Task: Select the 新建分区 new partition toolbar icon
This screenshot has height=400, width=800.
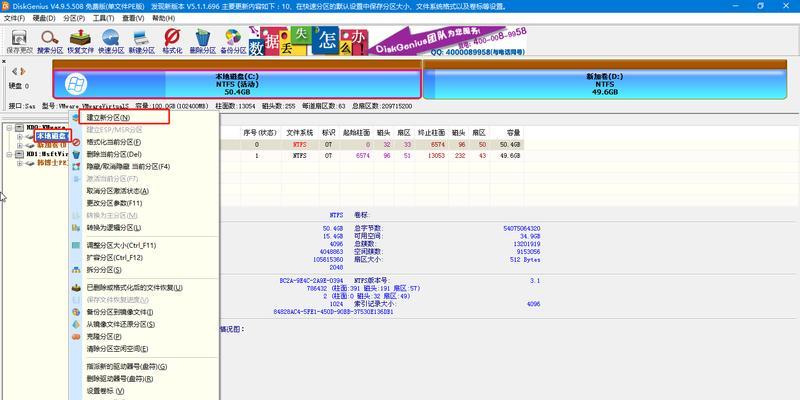Action: pyautogui.click(x=141, y=41)
